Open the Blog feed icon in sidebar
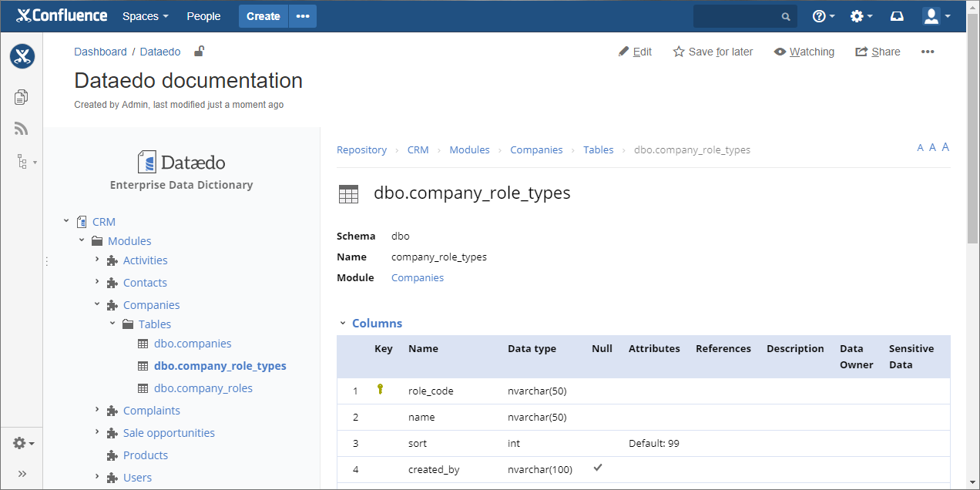Image resolution: width=980 pixels, height=490 pixels. tap(22, 129)
